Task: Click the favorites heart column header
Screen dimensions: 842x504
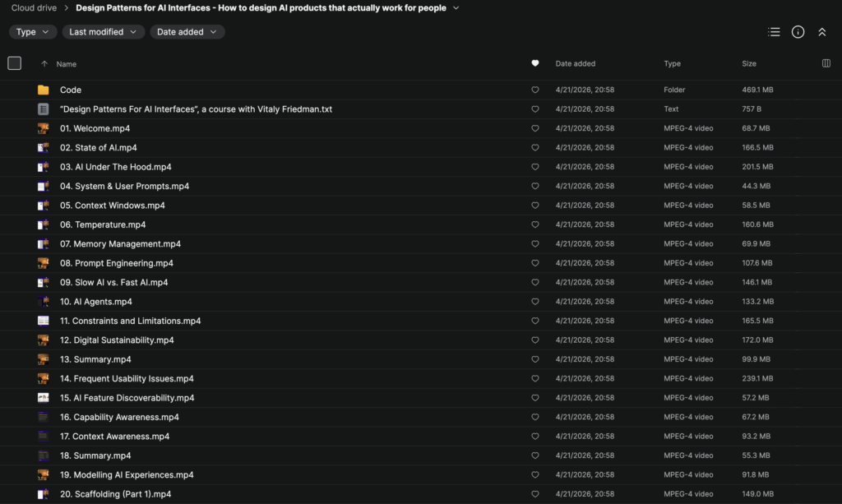Action: point(535,63)
